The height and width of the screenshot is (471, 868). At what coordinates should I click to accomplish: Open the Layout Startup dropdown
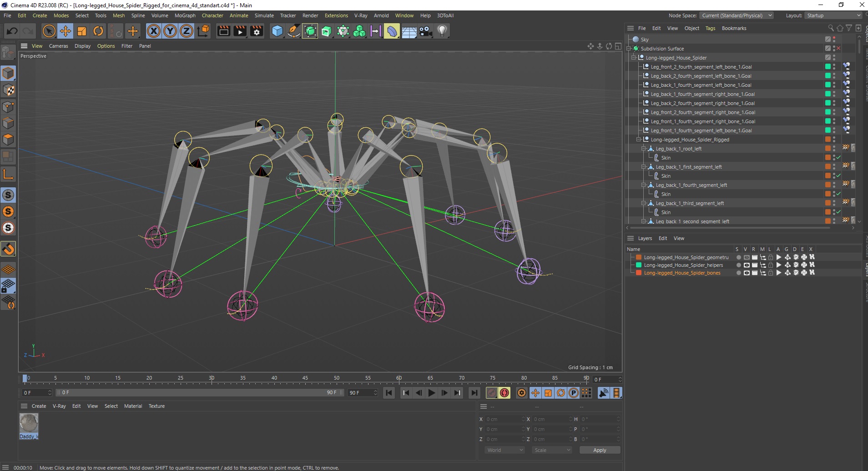tap(833, 15)
